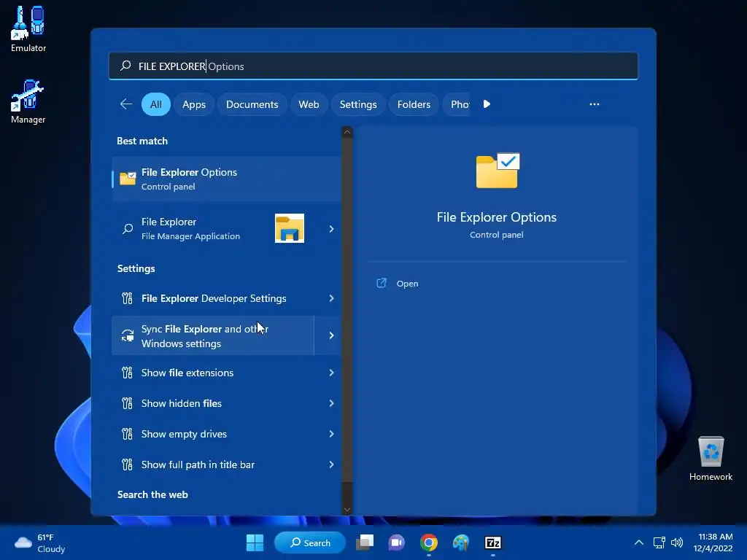Click the Sync File Explorer sync icon
The height and width of the screenshot is (560, 747).
point(127,335)
